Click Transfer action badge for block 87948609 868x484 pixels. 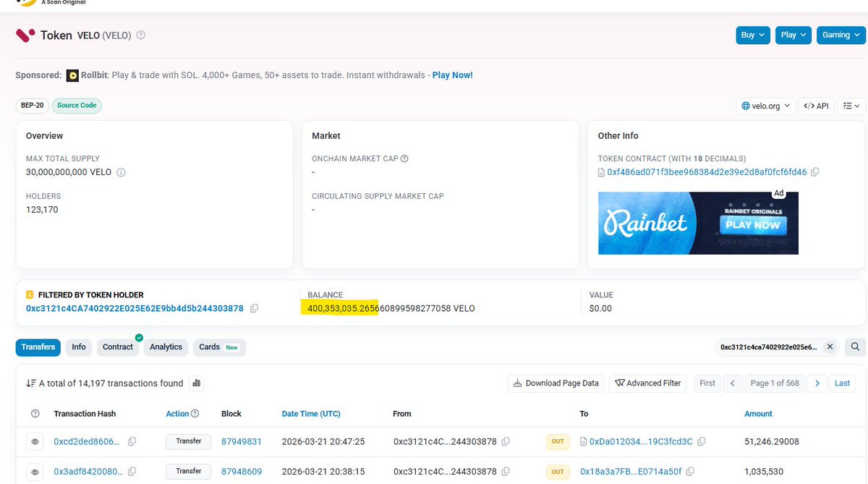point(189,472)
